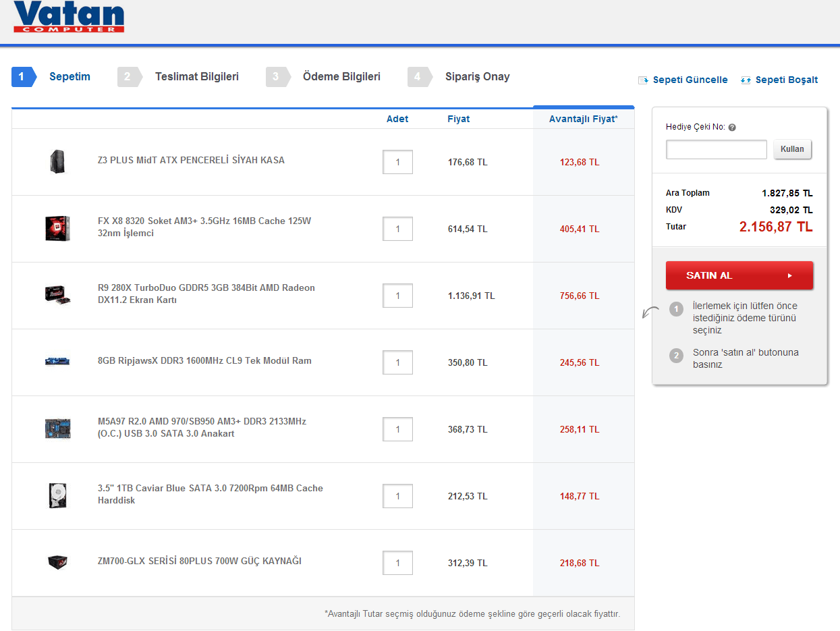This screenshot has width=840, height=631.
Task: Click the Sepeti Boşalt link
Action: tap(787, 80)
